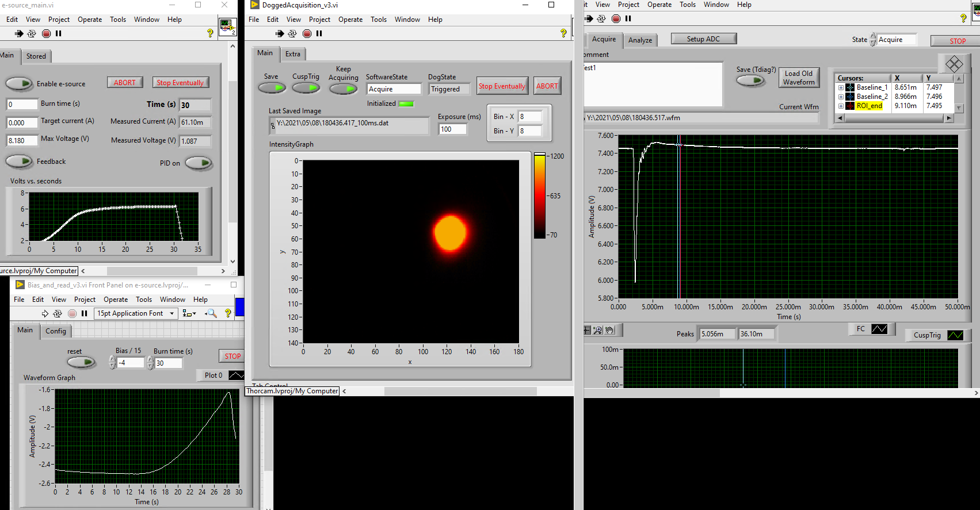Open the search magnifier in Bias_and_read toolbar

pos(211,313)
